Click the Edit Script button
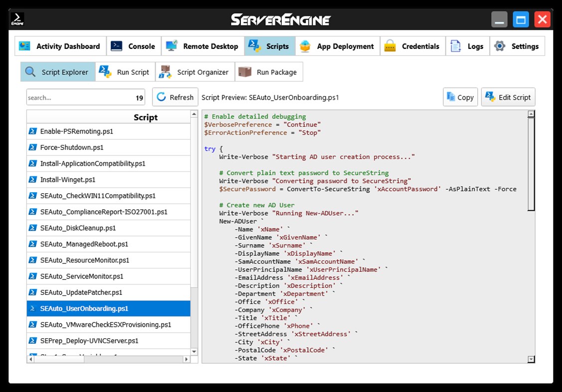This screenshot has height=392, width=562. pos(508,97)
